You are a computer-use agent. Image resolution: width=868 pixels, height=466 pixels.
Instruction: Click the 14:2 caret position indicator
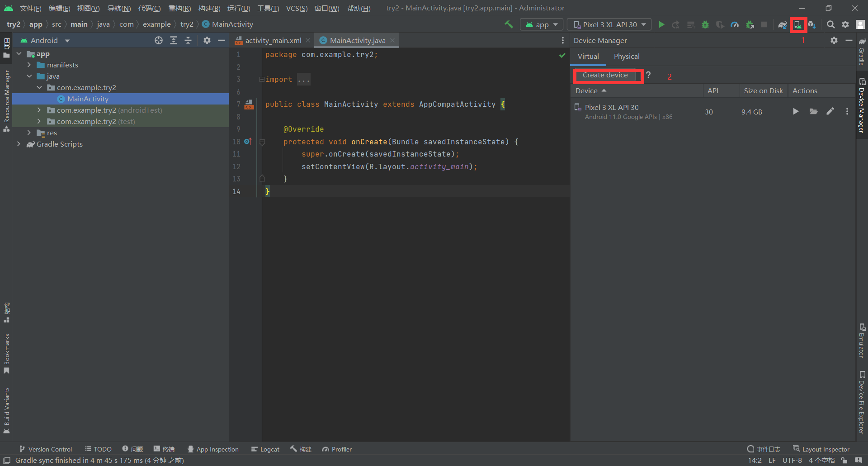(x=755, y=461)
